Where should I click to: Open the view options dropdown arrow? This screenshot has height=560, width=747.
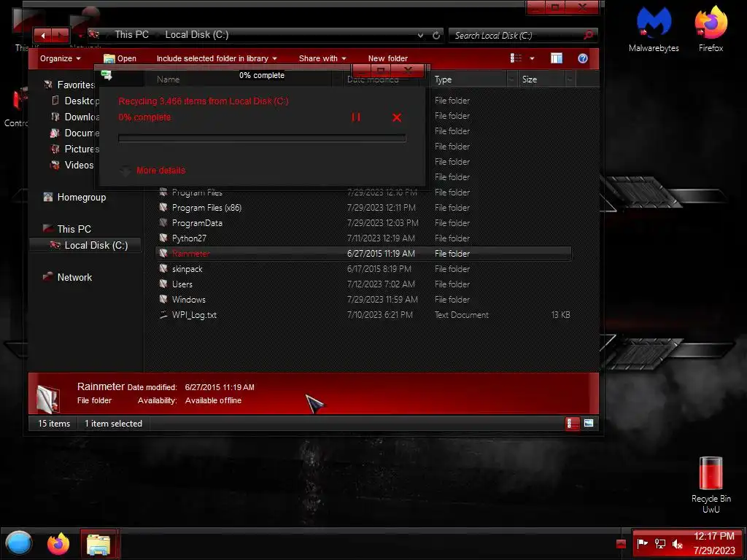pos(532,58)
